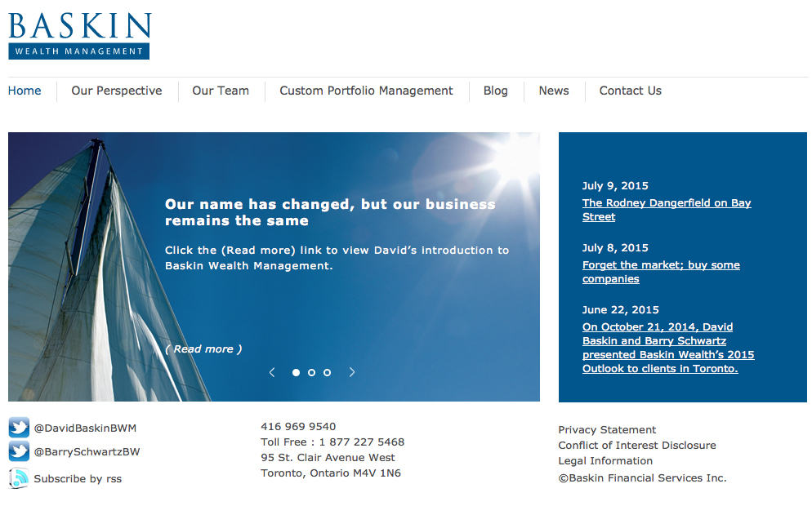Click the address 95 St. Clair Avenue West
The width and height of the screenshot is (812, 515).
[328, 458]
